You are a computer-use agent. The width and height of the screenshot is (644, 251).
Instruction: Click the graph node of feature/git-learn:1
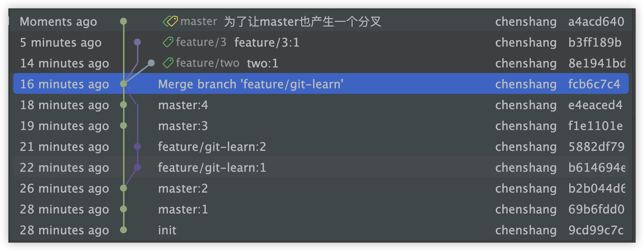[137, 168]
